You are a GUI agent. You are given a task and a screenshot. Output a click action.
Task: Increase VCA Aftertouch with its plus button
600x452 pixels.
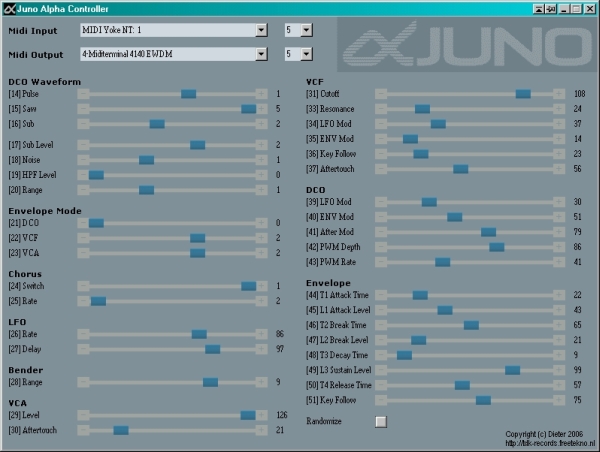261,430
